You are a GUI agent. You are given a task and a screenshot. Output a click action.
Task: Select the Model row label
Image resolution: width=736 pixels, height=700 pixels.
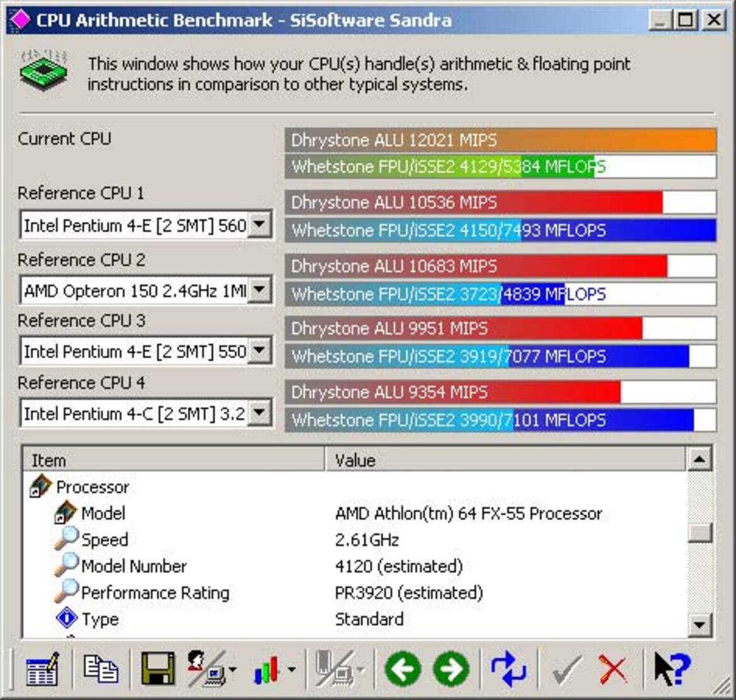point(103,513)
